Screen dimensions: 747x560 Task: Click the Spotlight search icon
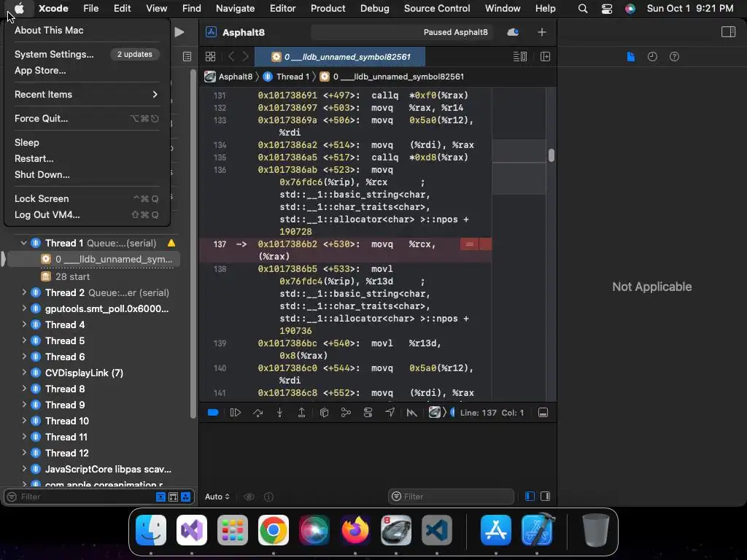click(583, 9)
